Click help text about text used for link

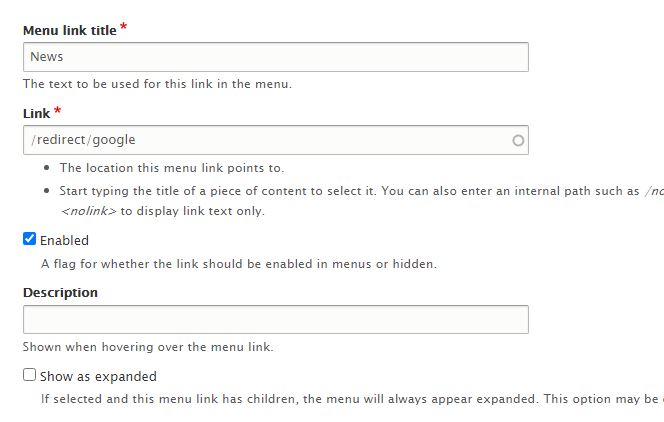point(157,84)
